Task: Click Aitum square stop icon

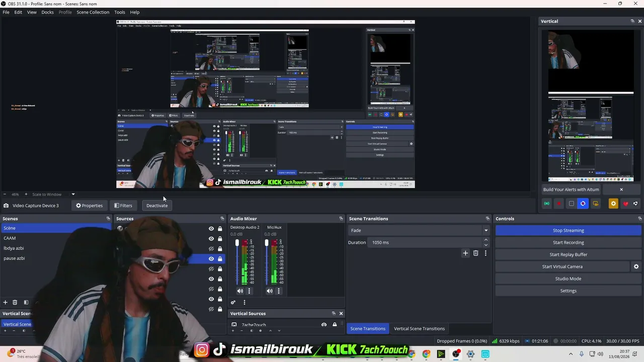Action: (x=571, y=204)
